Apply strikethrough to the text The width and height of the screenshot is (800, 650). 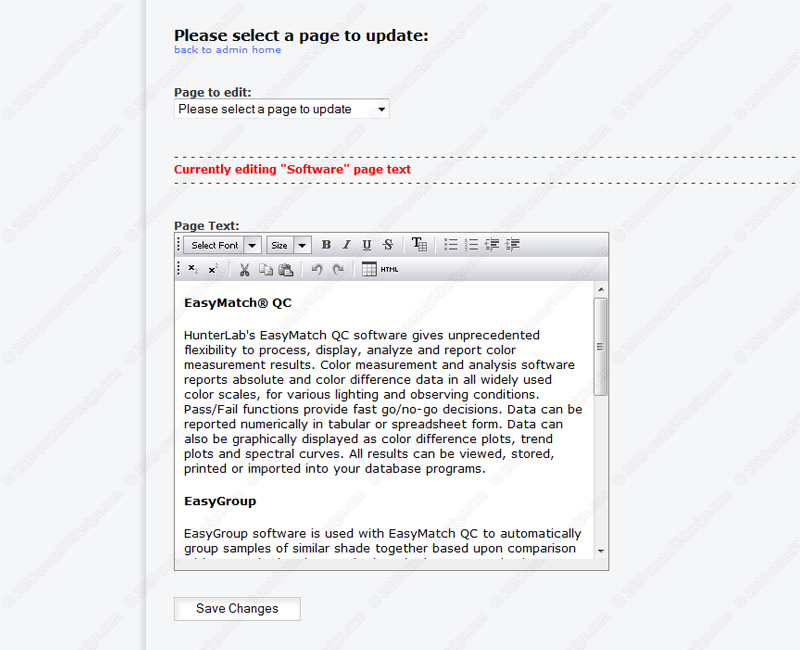[388, 245]
